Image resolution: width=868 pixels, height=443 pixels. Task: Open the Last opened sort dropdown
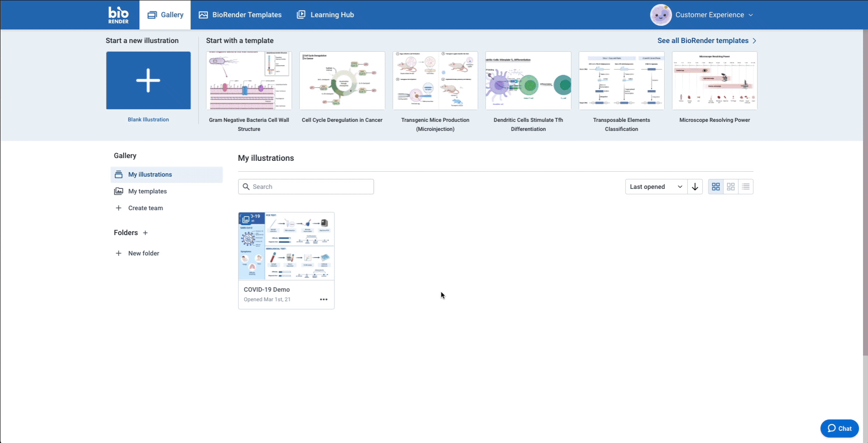pos(656,187)
